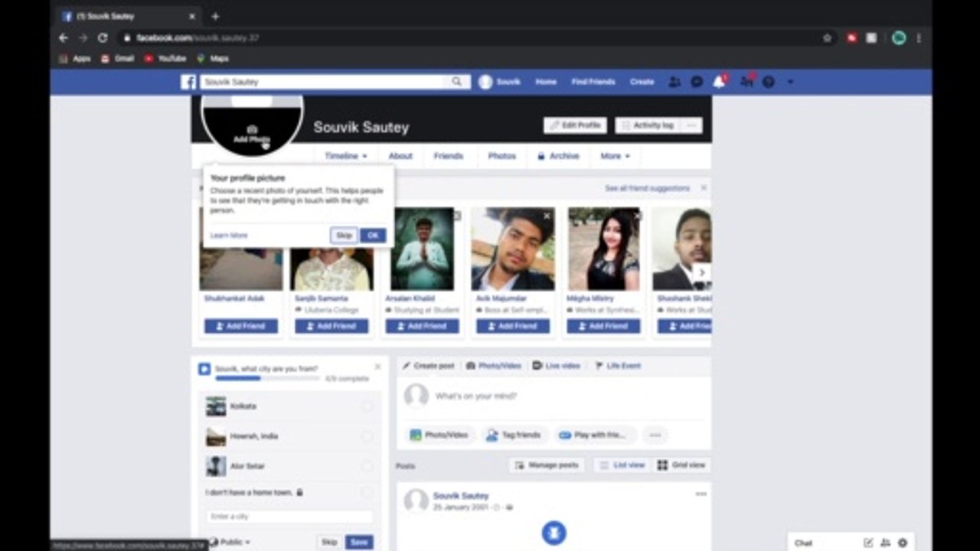Click the Enter a city field

289,517
